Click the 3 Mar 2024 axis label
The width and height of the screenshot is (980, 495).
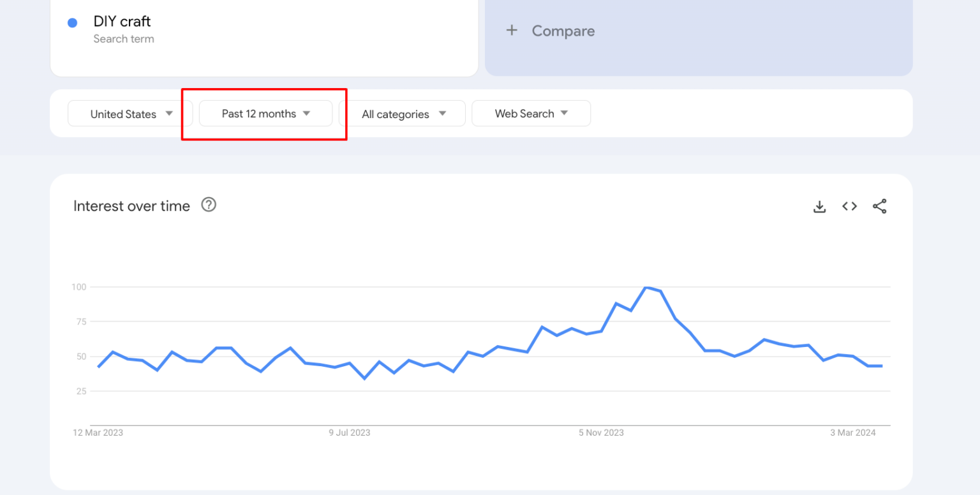coord(852,432)
